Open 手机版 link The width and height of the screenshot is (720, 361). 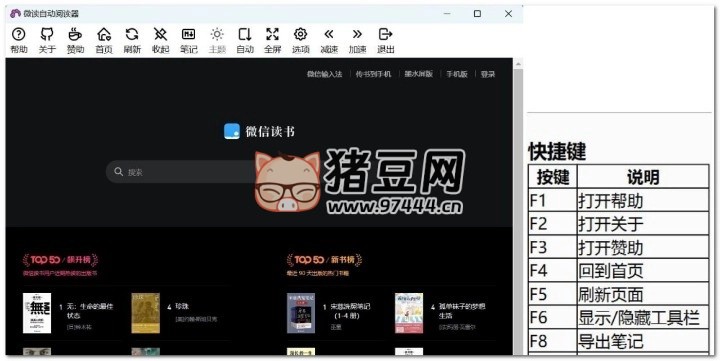point(457,74)
